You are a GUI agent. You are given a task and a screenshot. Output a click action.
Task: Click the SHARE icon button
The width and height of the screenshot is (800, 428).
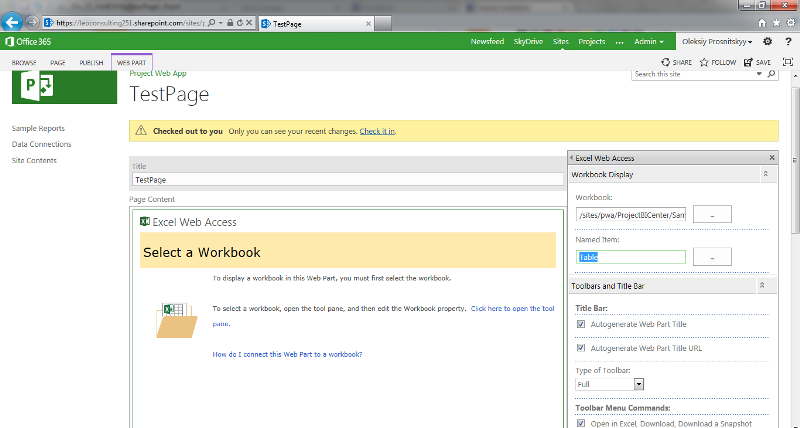click(677, 62)
